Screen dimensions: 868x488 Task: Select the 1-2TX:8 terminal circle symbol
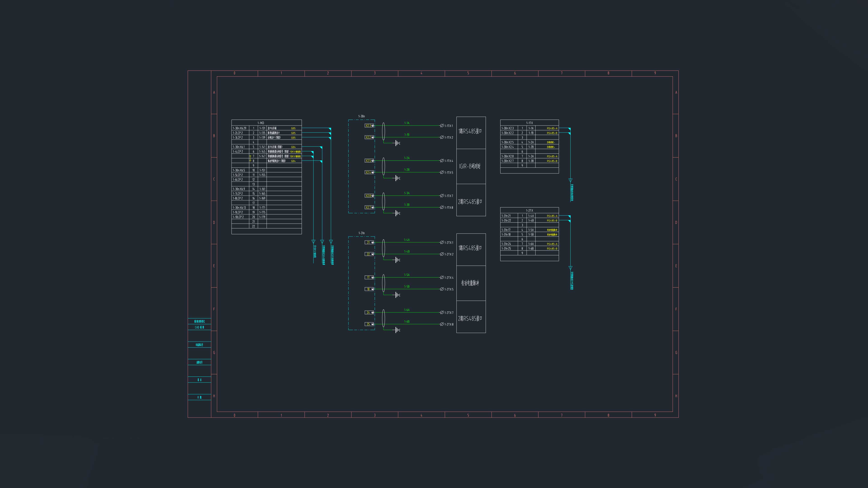pos(442,324)
